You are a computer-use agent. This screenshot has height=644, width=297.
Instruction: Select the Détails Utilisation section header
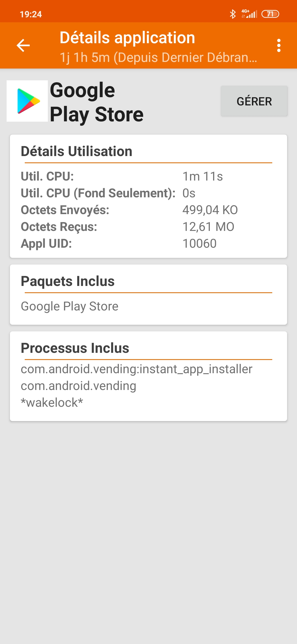click(x=77, y=151)
